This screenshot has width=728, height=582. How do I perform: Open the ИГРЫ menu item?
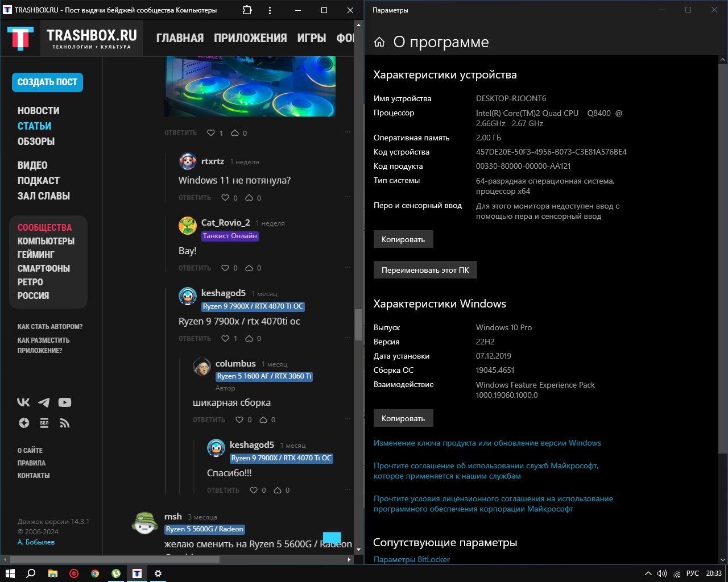coord(312,38)
